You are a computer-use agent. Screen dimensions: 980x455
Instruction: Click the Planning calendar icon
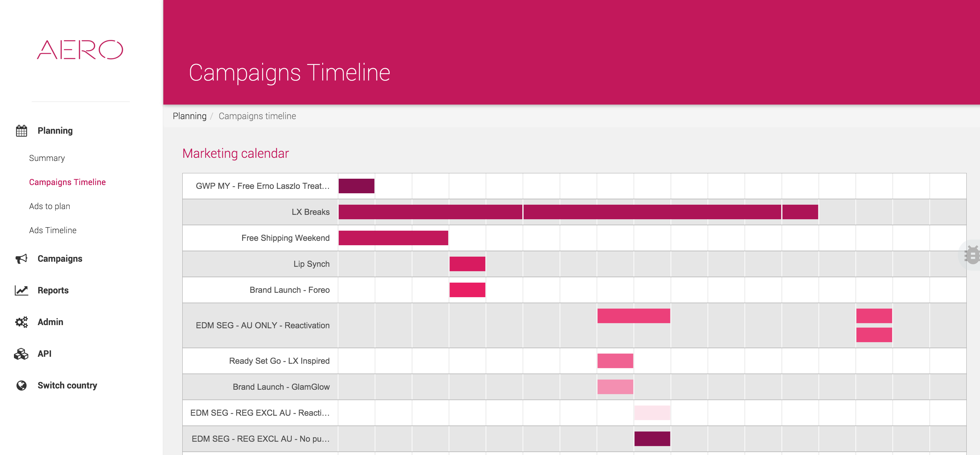pos(21,131)
